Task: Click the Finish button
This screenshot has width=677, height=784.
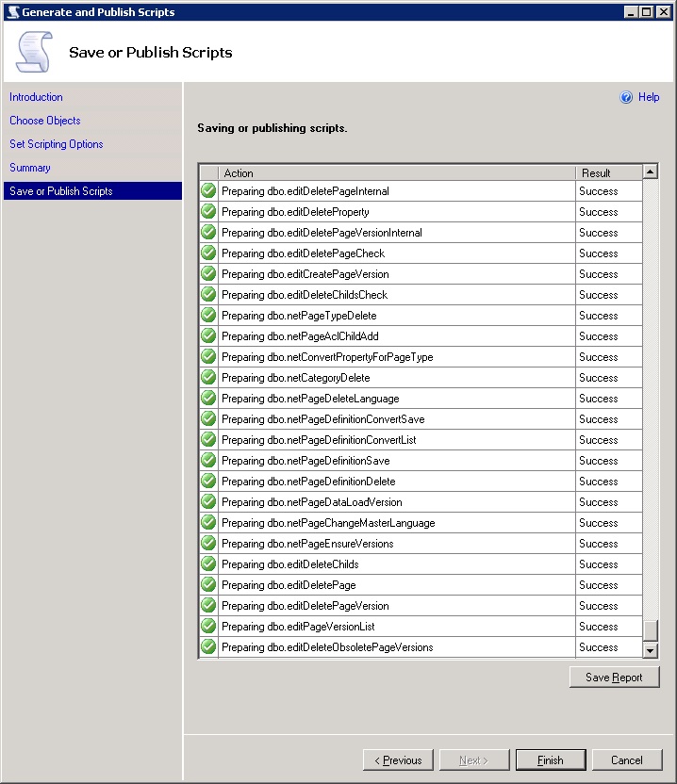Action: pos(551,760)
